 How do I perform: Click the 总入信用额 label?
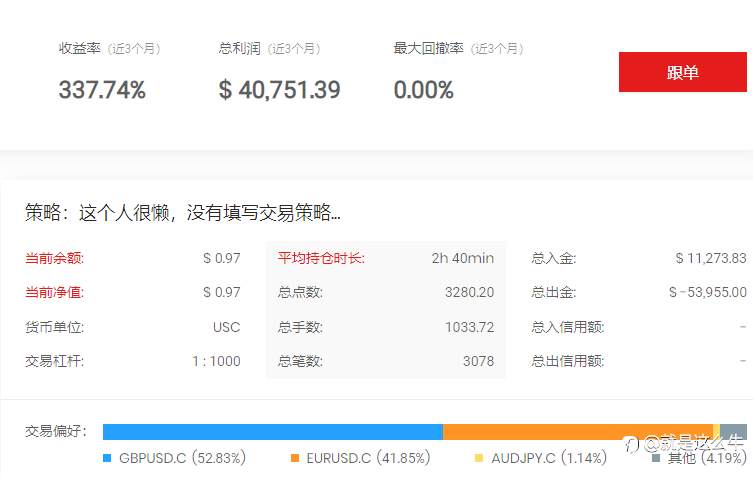click(x=568, y=327)
